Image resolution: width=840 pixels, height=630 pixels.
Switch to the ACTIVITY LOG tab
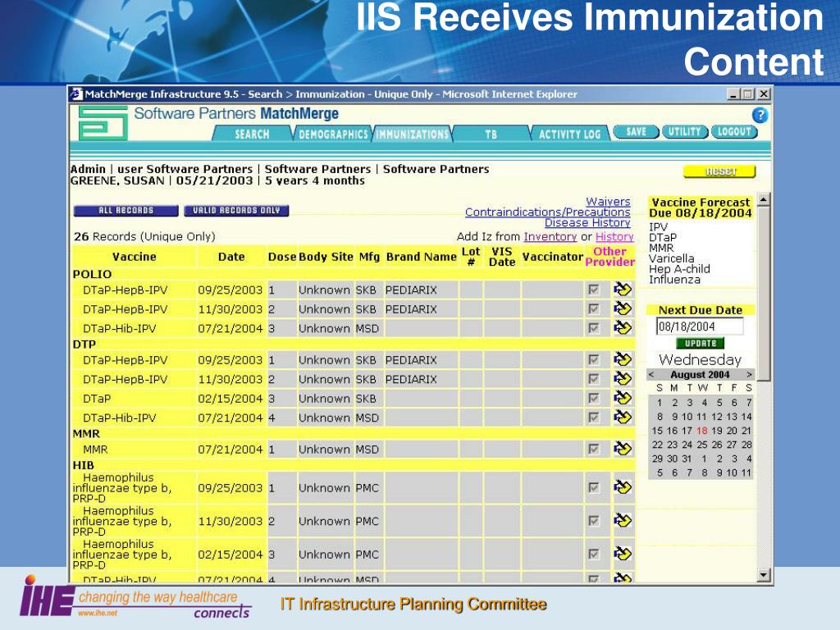(x=569, y=134)
